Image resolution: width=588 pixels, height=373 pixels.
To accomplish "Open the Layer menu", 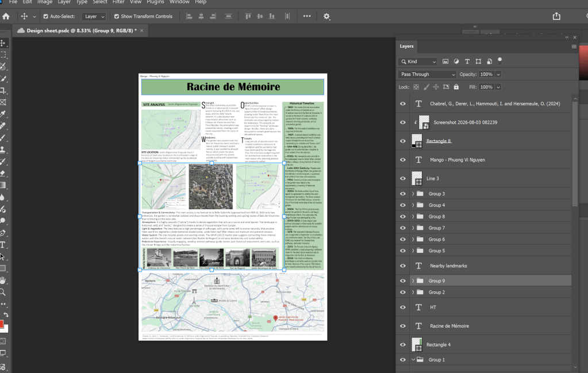I will click(64, 2).
